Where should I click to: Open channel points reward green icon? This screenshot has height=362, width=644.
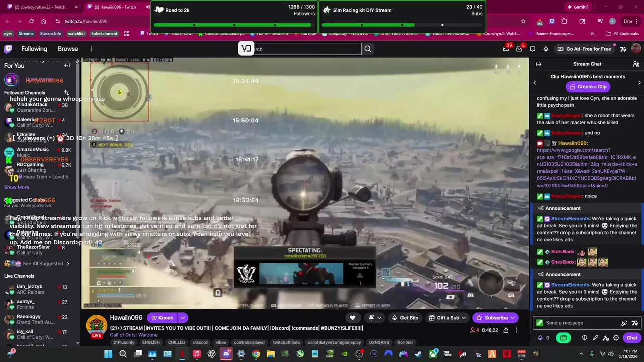tap(563, 338)
